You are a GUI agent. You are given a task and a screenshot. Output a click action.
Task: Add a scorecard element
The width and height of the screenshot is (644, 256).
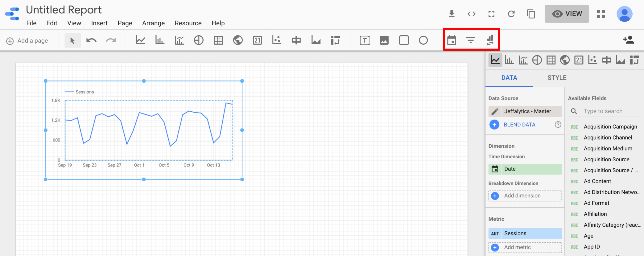(x=257, y=40)
